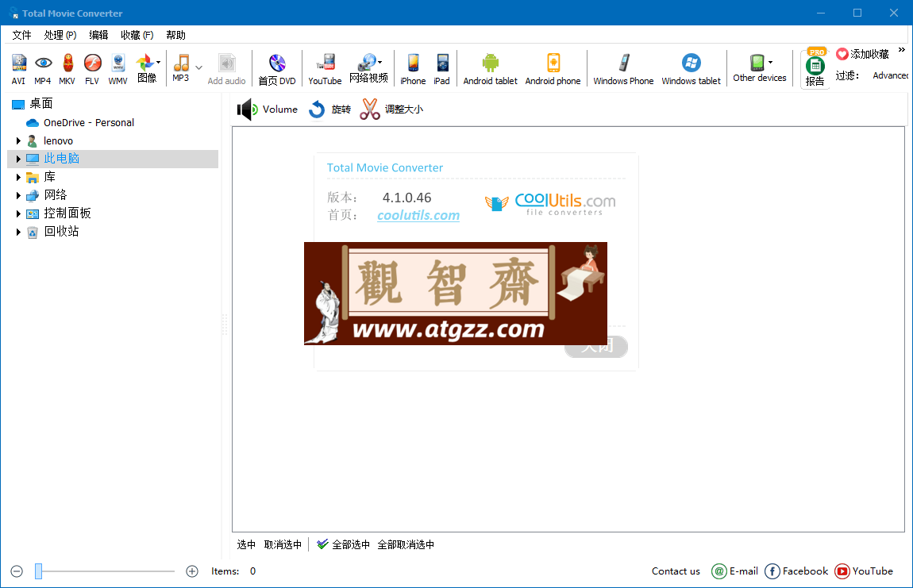Open the MP3 dropdown chevron

pyautogui.click(x=199, y=67)
